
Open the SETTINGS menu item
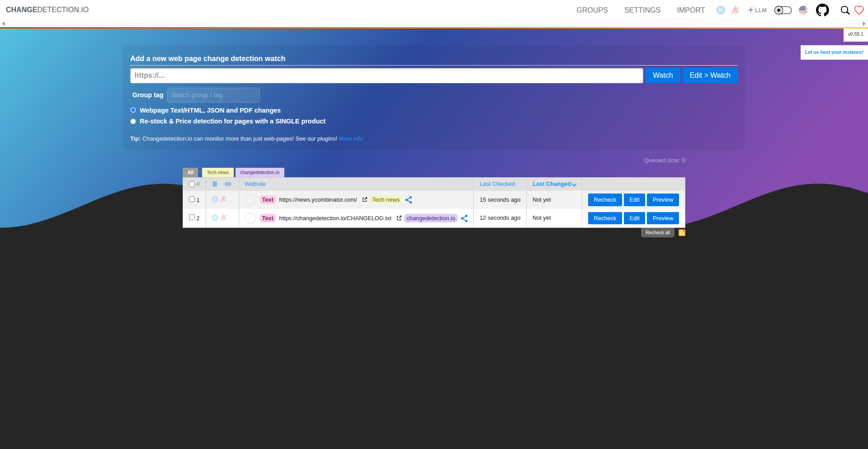[642, 10]
